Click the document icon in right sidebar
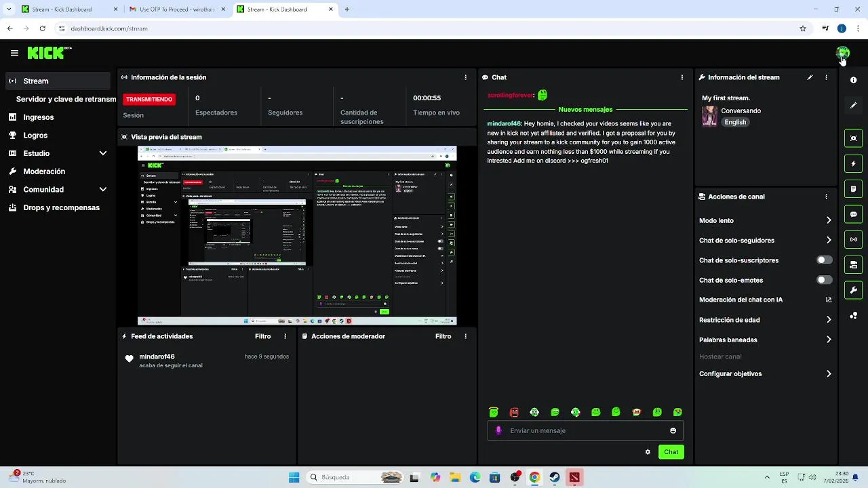The height and width of the screenshot is (488, 868). pyautogui.click(x=853, y=188)
